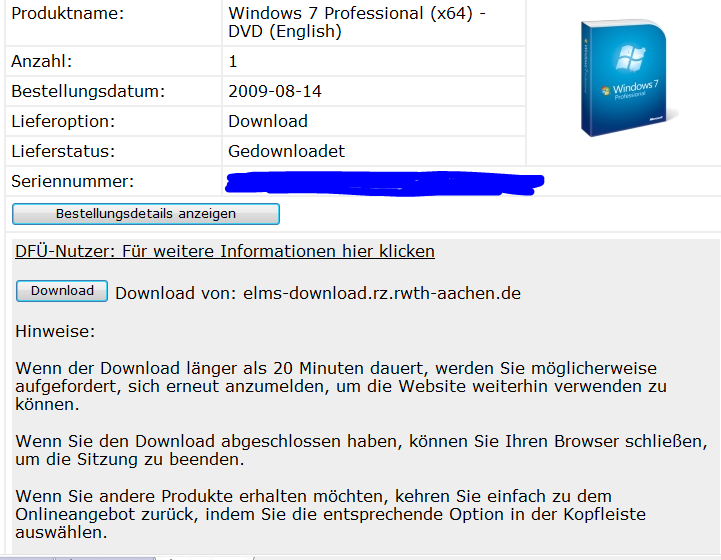Click the blue-redacted serial number field
Screen dimensions: 721x560
point(385,182)
